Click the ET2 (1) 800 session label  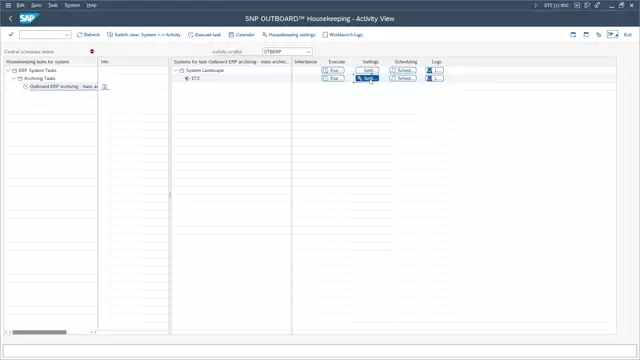tap(556, 5)
